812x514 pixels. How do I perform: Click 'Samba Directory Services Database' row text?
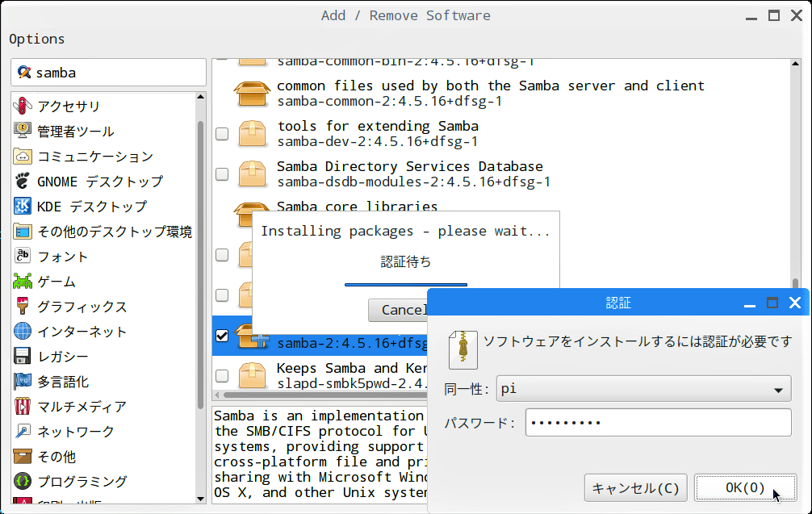coord(409,166)
